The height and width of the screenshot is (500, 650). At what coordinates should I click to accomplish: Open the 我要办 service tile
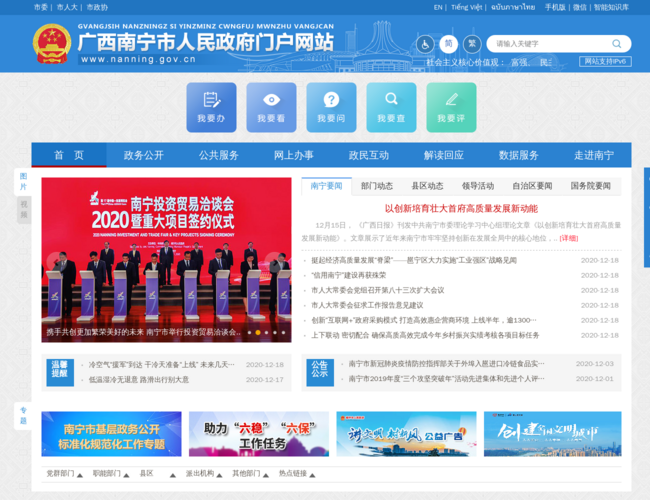(x=211, y=107)
